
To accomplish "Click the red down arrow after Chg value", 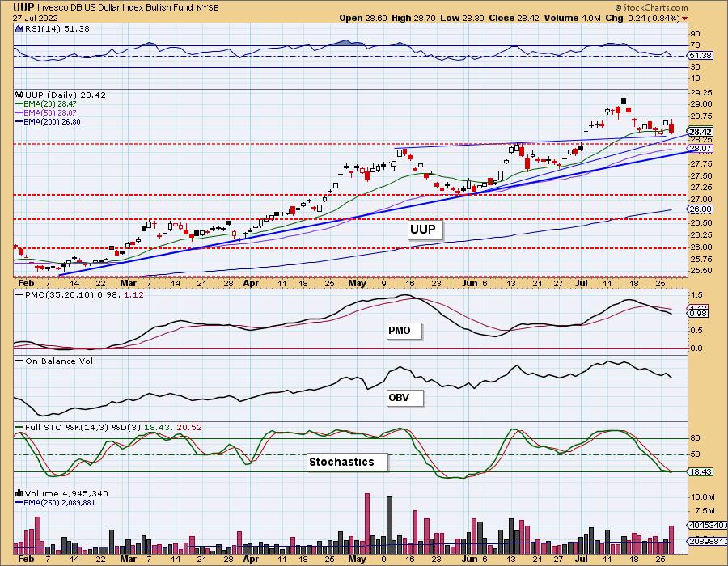I will [685, 19].
